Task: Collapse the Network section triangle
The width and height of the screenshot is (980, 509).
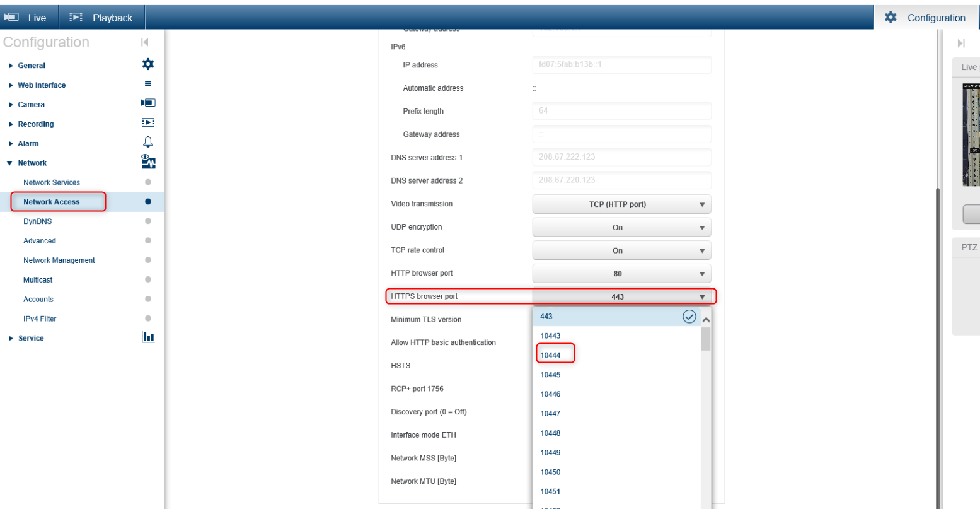Action: [10, 163]
